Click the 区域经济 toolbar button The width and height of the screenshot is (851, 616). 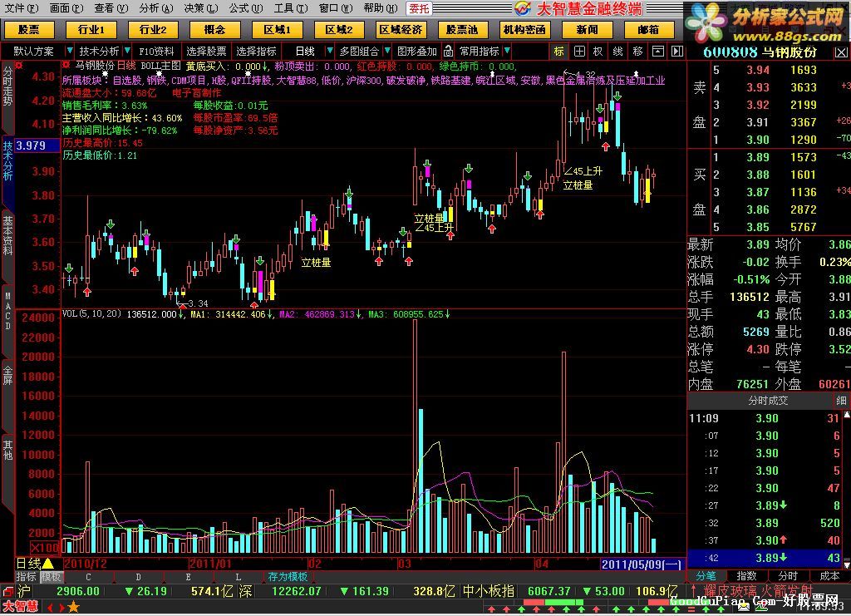pyautogui.click(x=401, y=30)
